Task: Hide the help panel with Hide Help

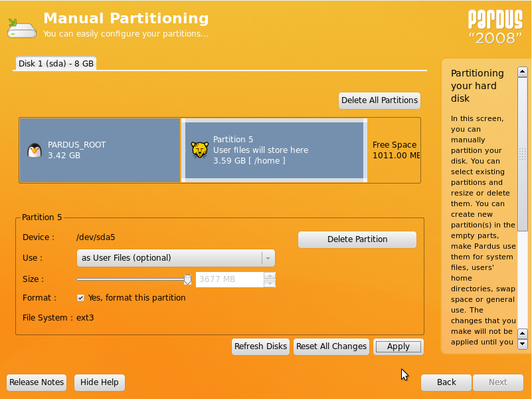Action: tap(100, 382)
